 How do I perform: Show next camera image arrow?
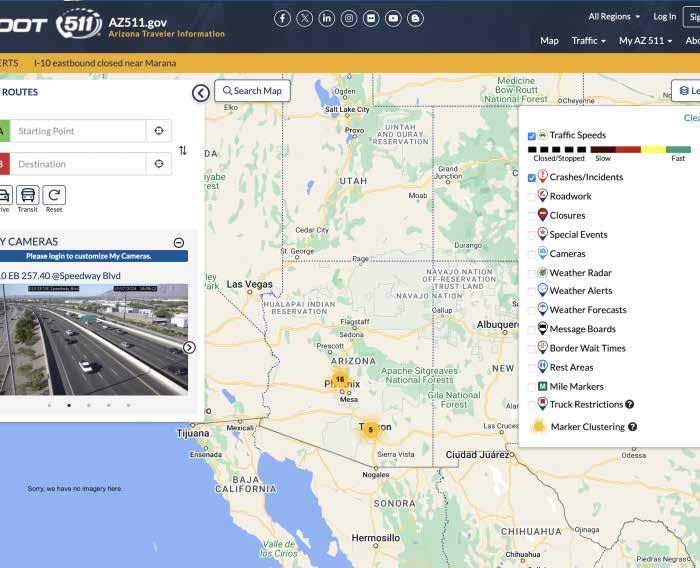click(x=189, y=347)
